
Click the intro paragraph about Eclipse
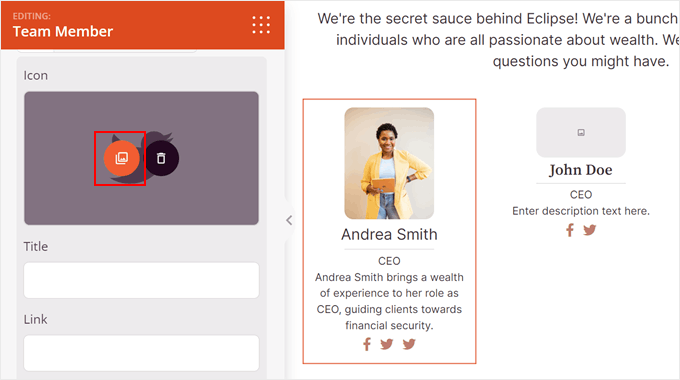pyautogui.click(x=499, y=40)
